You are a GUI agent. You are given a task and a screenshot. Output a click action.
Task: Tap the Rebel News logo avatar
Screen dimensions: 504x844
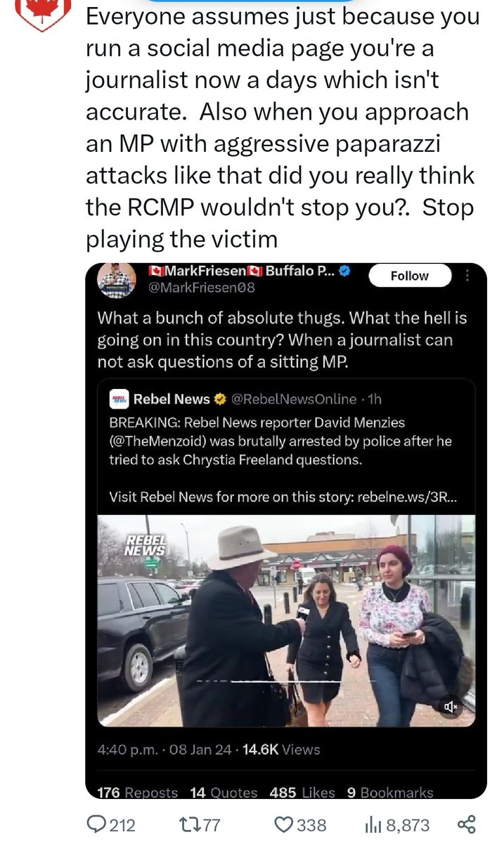pyautogui.click(x=119, y=399)
